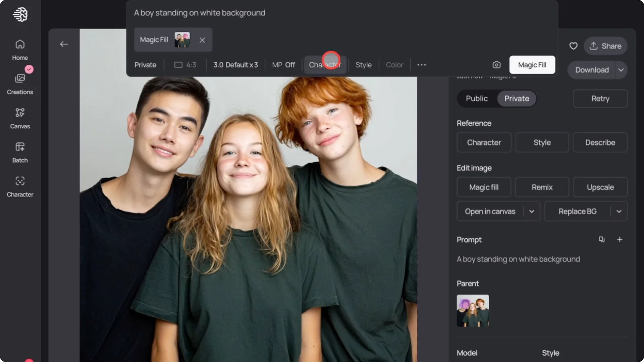Switch image visibility to Public
Image resolution: width=644 pixels, height=362 pixels.
476,98
